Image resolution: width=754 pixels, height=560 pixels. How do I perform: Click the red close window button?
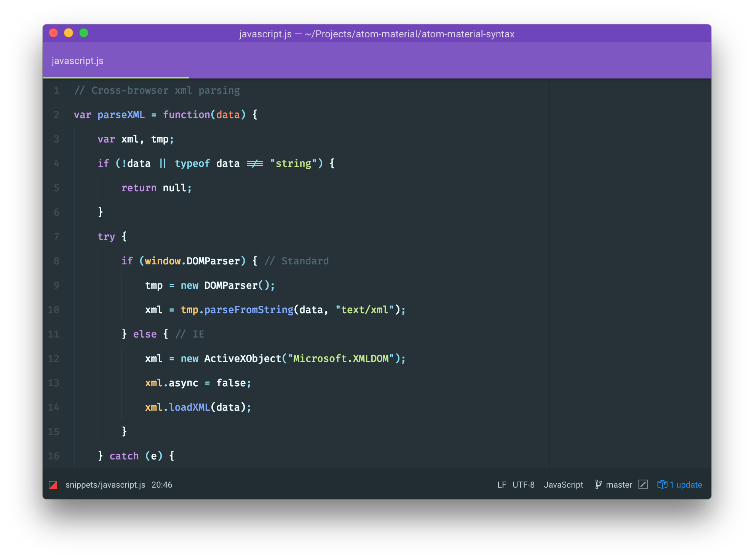[53, 33]
